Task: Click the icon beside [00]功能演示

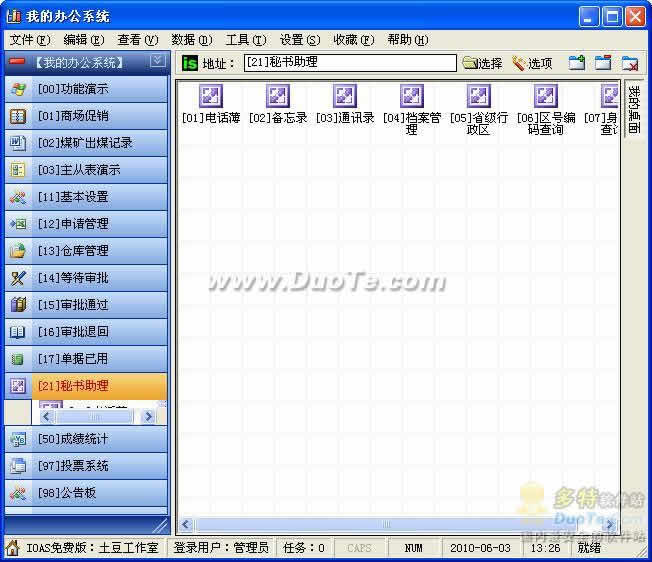Action: point(18,89)
